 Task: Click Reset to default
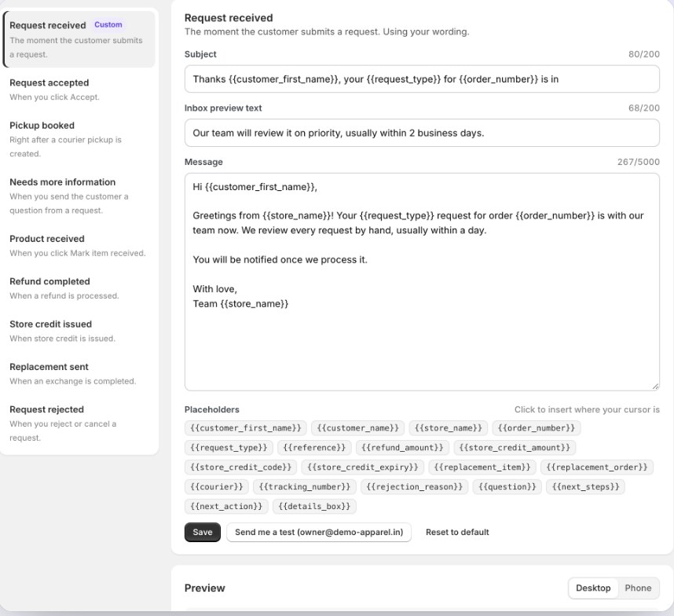[x=457, y=532]
